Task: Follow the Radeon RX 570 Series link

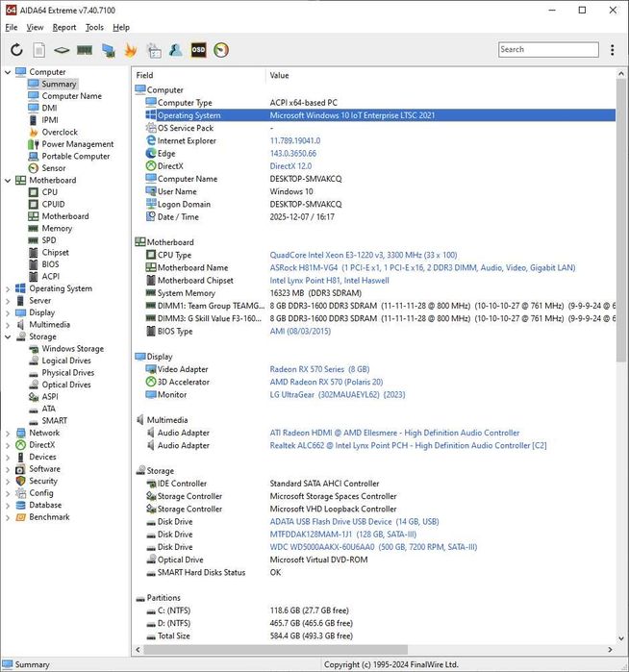Action: click(x=319, y=369)
